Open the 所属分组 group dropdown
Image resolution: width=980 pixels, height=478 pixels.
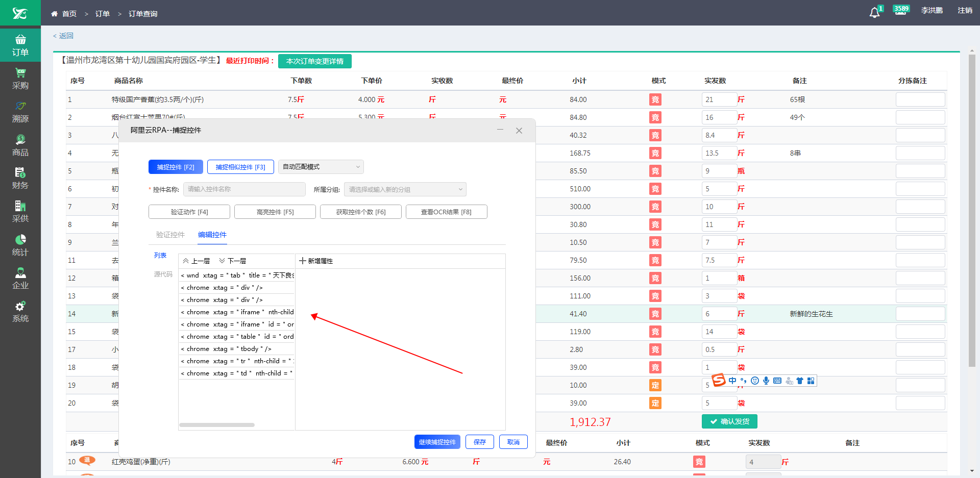tap(405, 189)
